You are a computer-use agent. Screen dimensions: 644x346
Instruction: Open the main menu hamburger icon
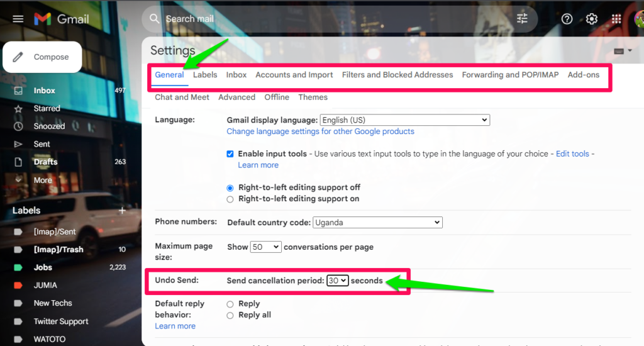coord(18,19)
